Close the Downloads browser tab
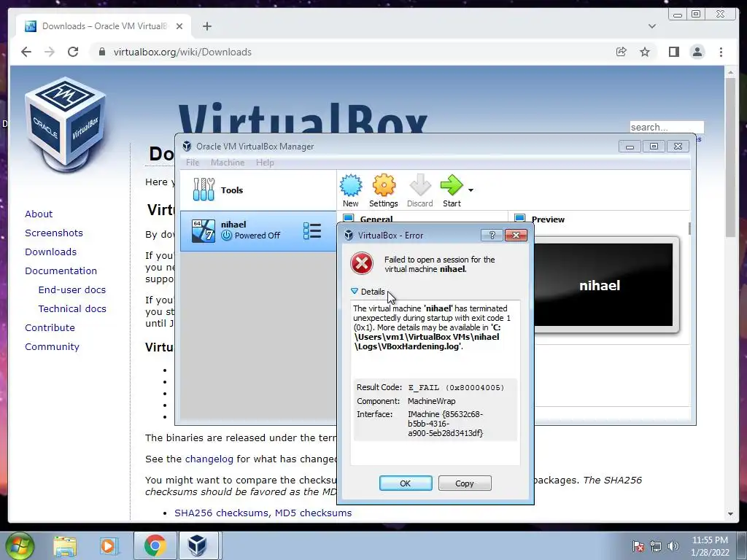This screenshot has width=747, height=560. point(179,26)
